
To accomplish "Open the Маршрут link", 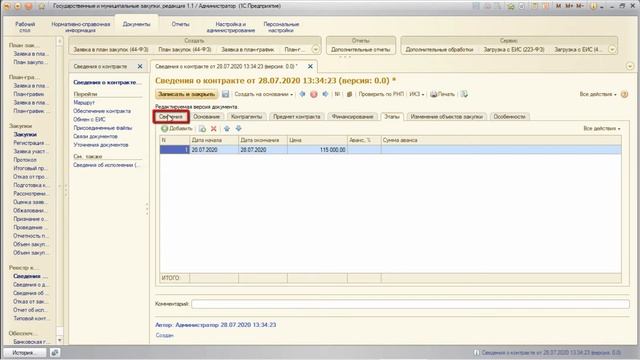I will [x=84, y=102].
